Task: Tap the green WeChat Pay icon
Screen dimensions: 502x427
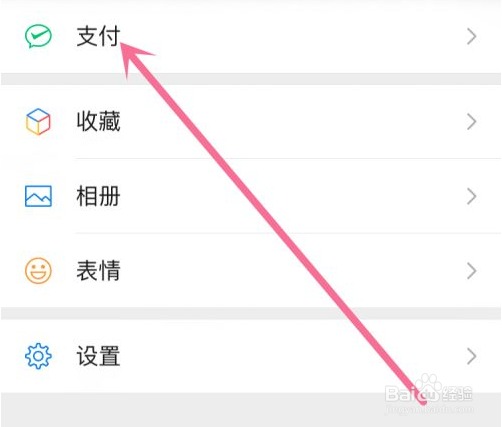Action: click(x=38, y=36)
